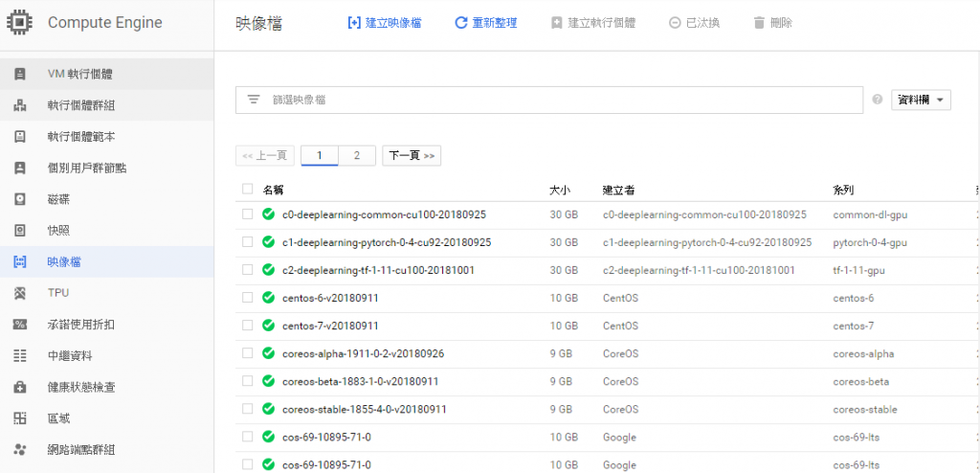Click the 網路端點群組 icon in sidebar
Image resolution: width=980 pixels, height=473 pixels.
point(20,449)
